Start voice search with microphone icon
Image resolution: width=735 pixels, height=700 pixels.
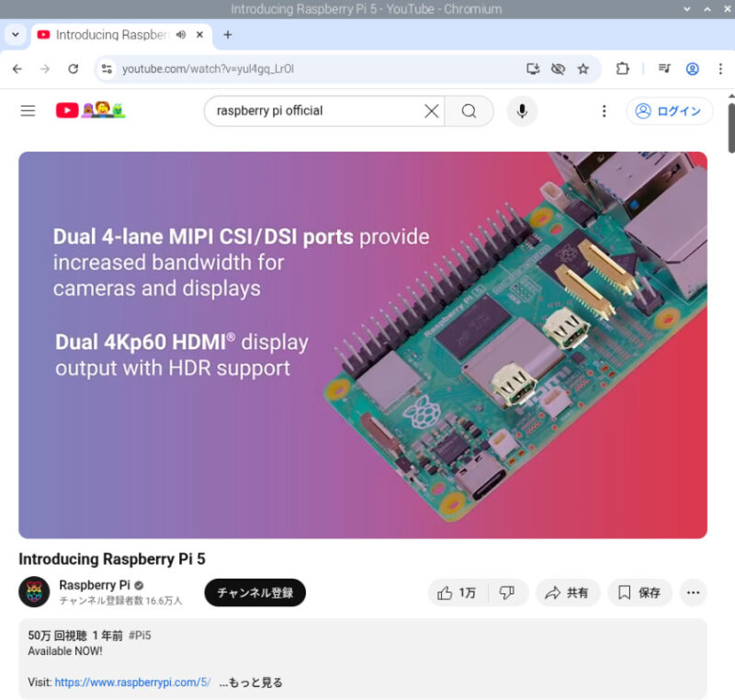[x=522, y=111]
